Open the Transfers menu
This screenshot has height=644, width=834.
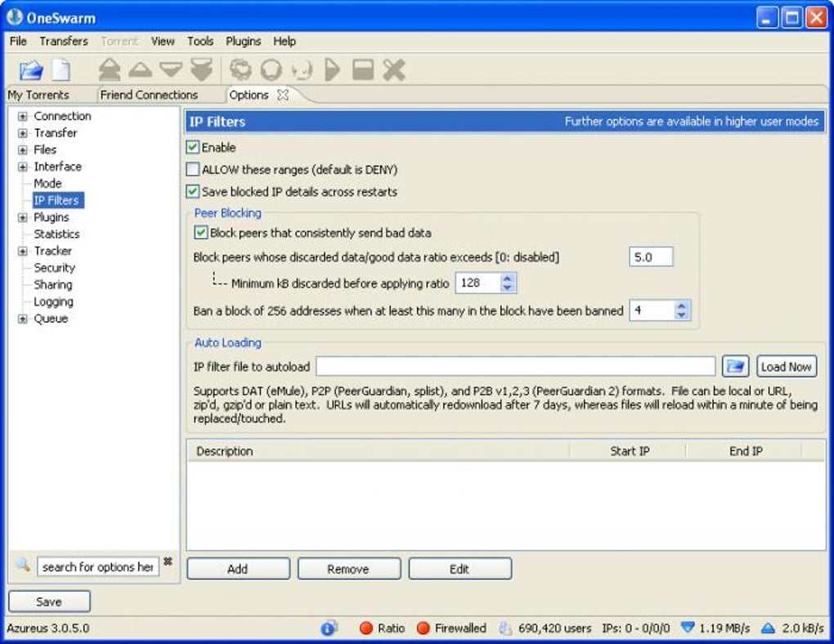(64, 41)
